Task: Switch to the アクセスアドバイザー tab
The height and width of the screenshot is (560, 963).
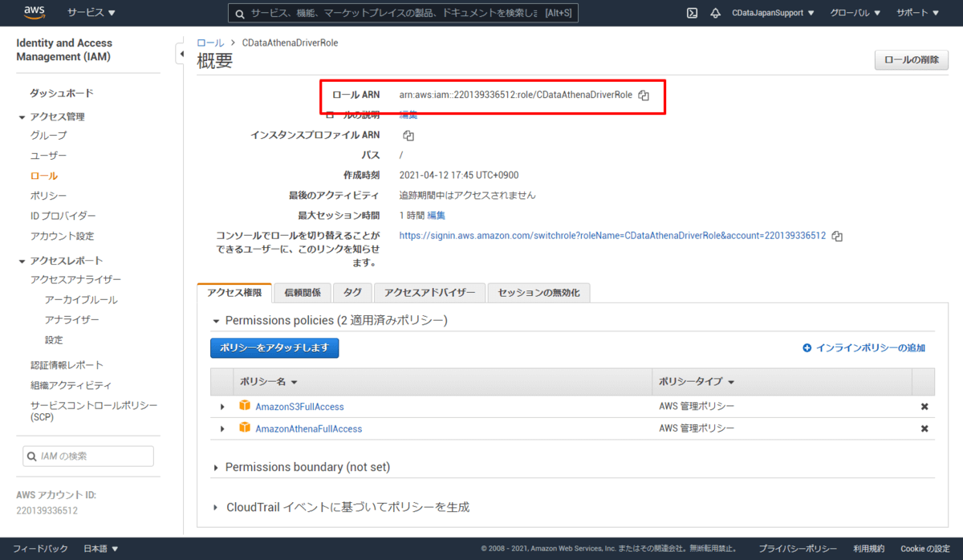Action: (429, 293)
